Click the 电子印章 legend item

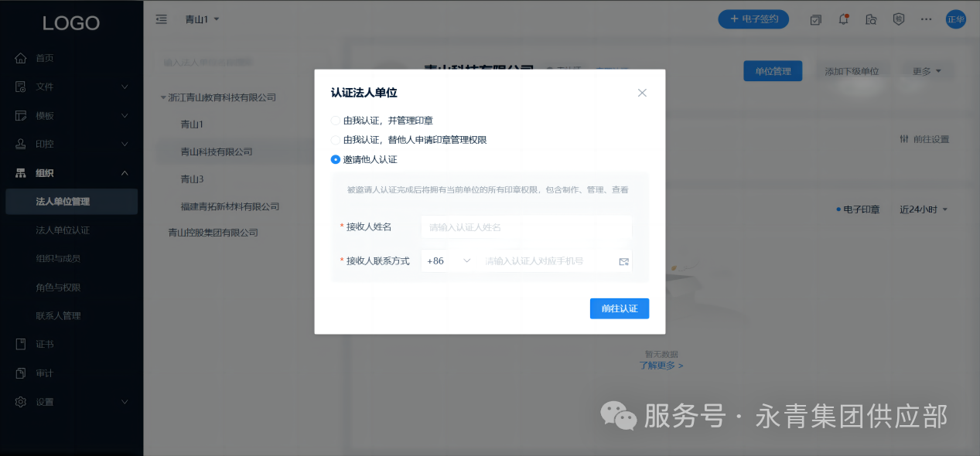tap(858, 209)
